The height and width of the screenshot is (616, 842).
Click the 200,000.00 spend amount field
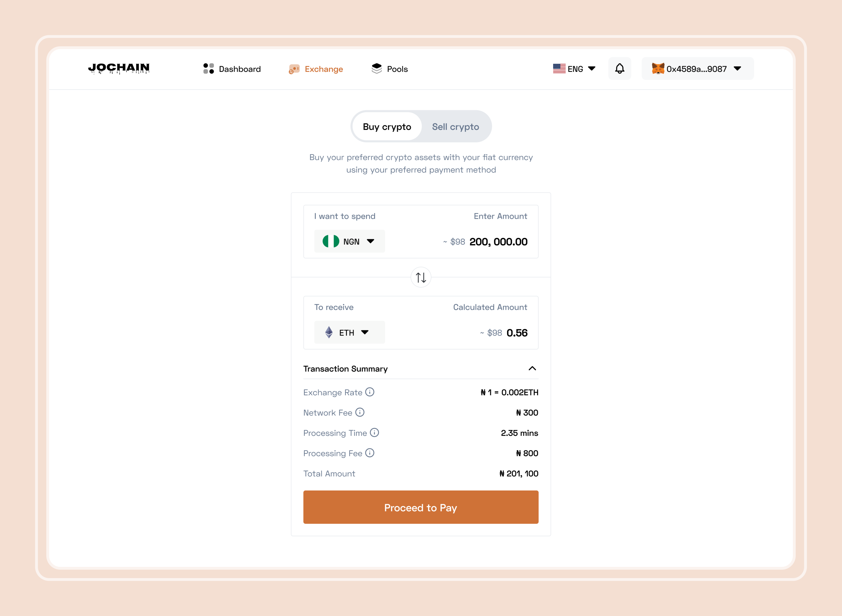pos(498,242)
